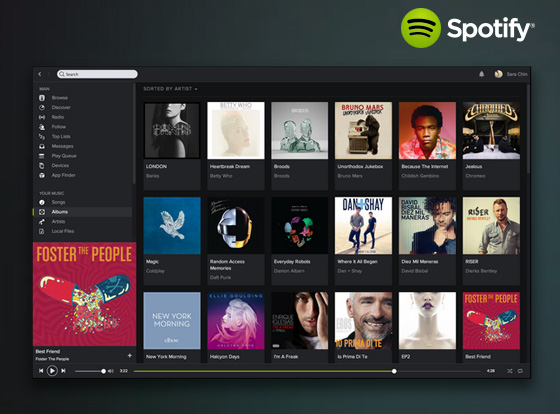Image resolution: width=560 pixels, height=414 pixels.
Task: Open the Play Queue sidebar icon
Action: [42, 156]
